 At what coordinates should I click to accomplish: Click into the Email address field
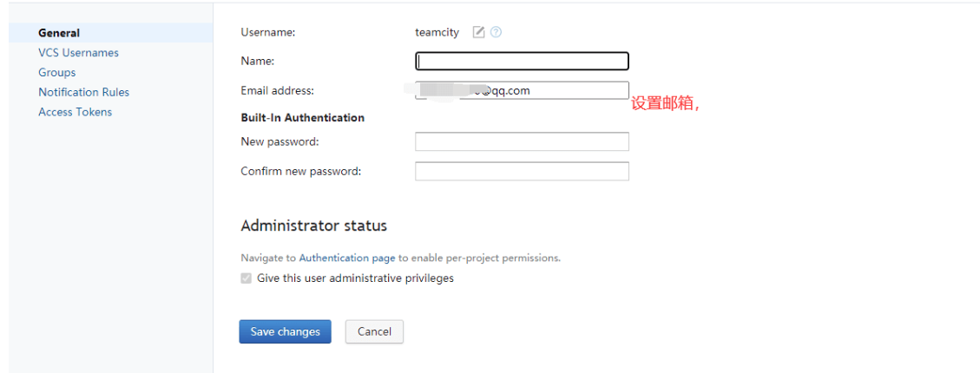point(522,90)
